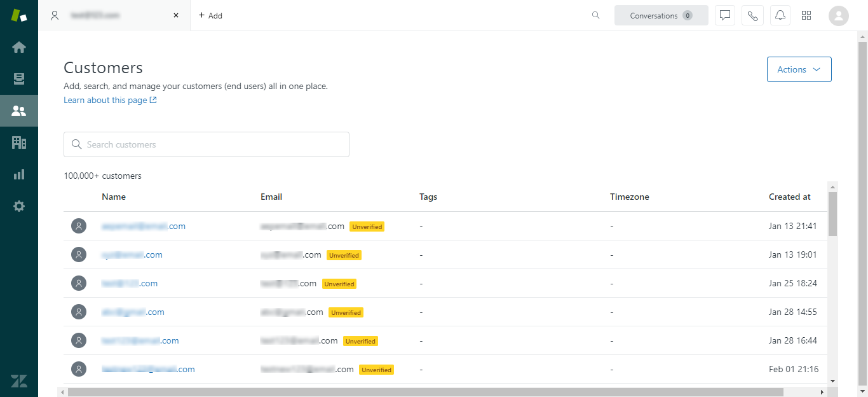The width and height of the screenshot is (868, 397).
Task: Open the customer created Feb 01 21:16
Action: click(x=148, y=370)
